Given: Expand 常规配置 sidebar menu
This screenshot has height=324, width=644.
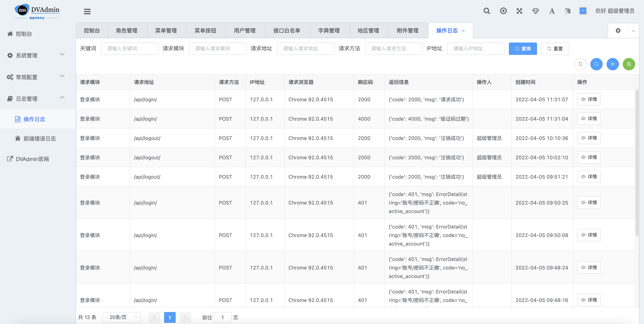Looking at the screenshot, I should point(38,77).
